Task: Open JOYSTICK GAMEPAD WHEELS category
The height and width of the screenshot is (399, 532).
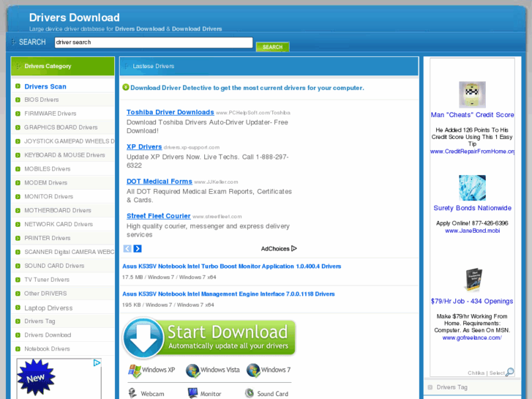Action: (70, 141)
